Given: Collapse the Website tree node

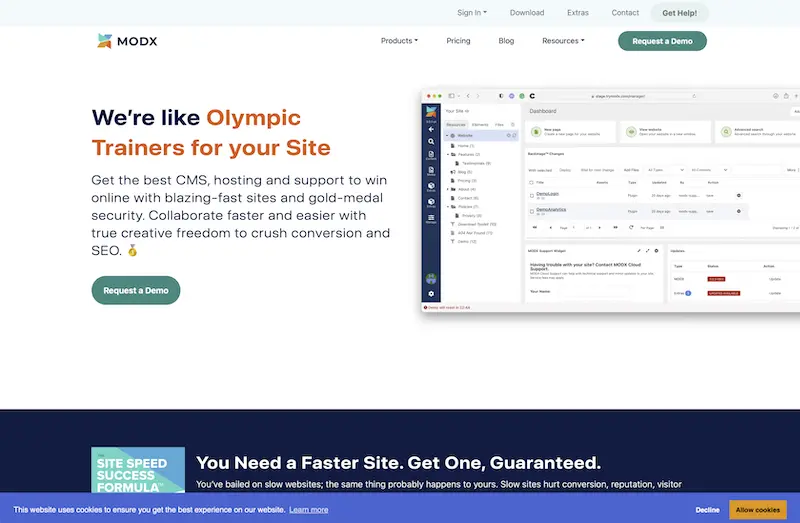Looking at the screenshot, I should coord(447,136).
